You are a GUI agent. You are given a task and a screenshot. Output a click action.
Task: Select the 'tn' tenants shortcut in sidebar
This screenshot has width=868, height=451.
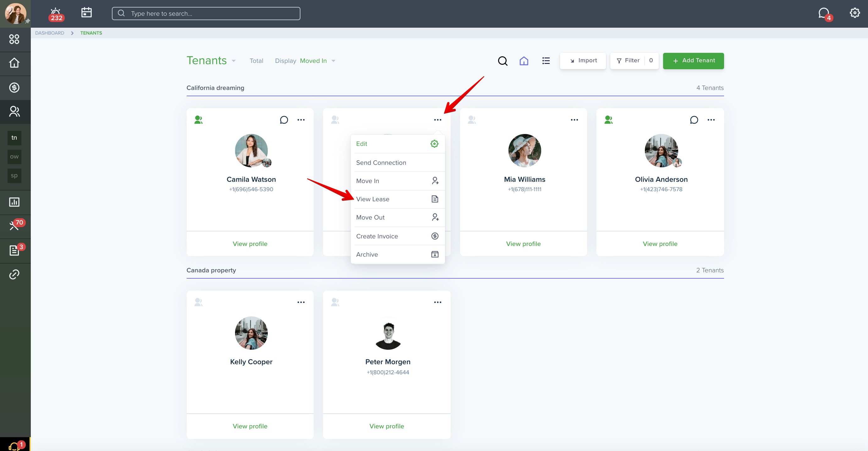(14, 138)
